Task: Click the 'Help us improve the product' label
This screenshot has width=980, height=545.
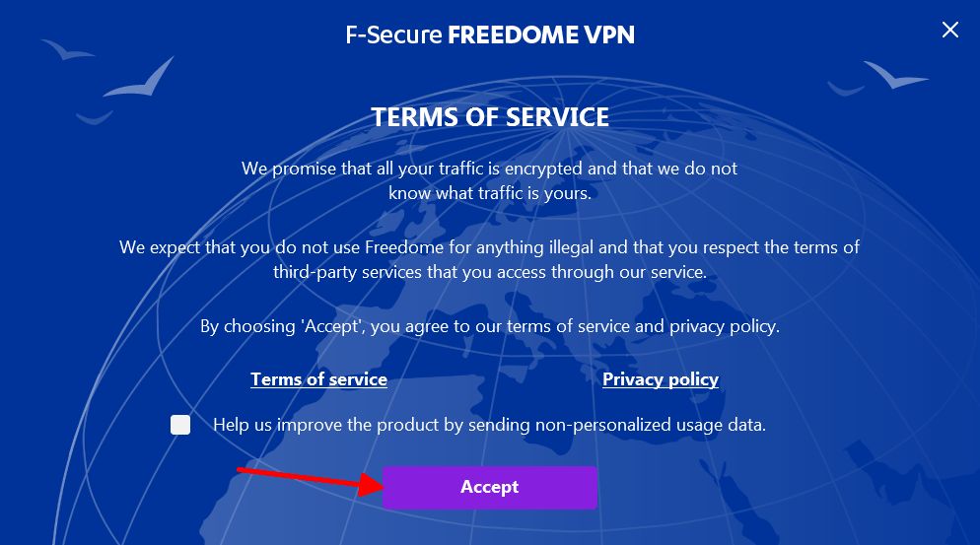Action: (x=489, y=425)
